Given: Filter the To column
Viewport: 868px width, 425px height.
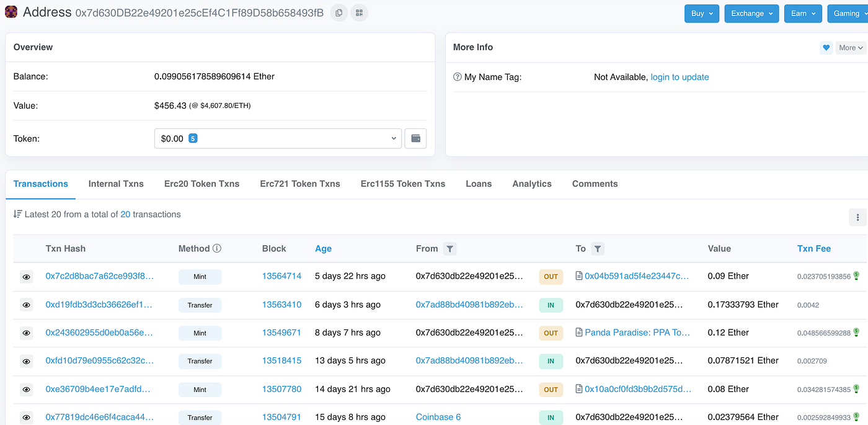Looking at the screenshot, I should pos(598,249).
